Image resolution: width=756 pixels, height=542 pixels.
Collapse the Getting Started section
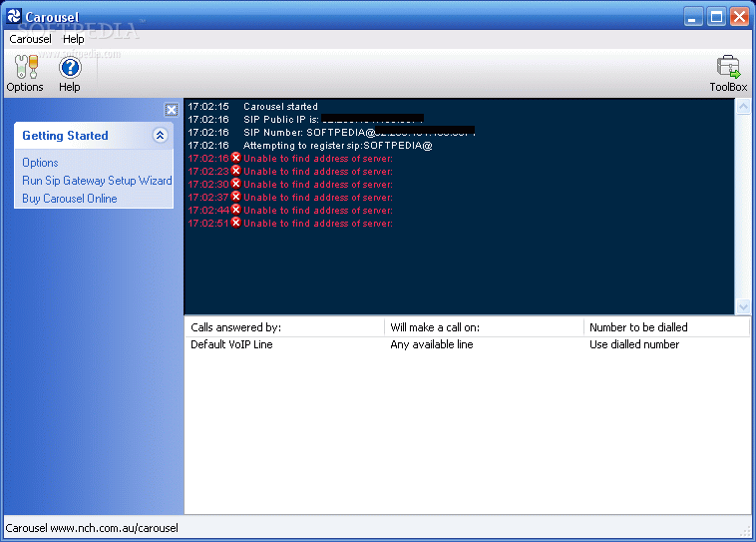click(x=160, y=135)
